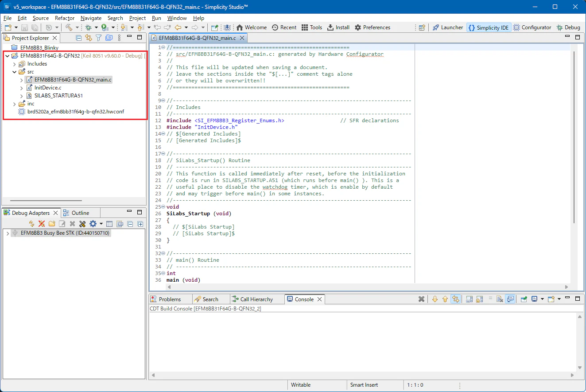
Task: Collapse the EFM8BB31F64G-B-QFN32 project node
Action: pyautogui.click(x=8, y=56)
